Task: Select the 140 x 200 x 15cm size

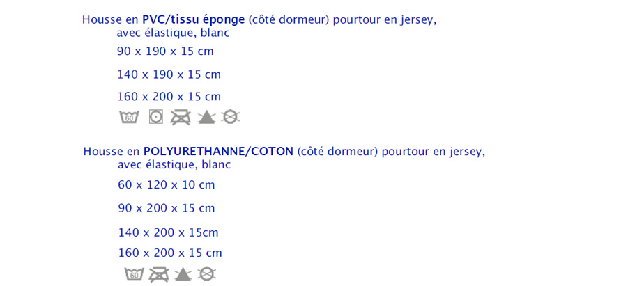Action: tap(169, 233)
